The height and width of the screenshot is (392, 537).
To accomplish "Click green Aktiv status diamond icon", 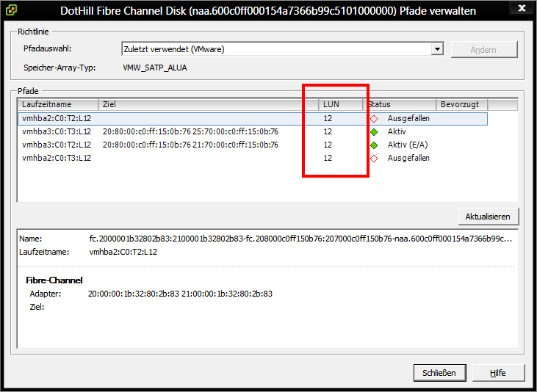I will tap(373, 132).
